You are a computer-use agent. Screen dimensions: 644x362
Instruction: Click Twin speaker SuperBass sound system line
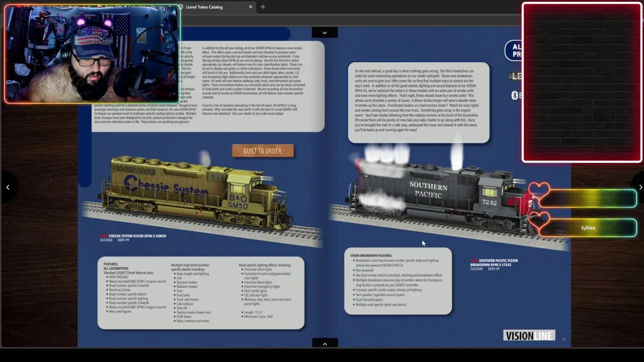[380, 295]
